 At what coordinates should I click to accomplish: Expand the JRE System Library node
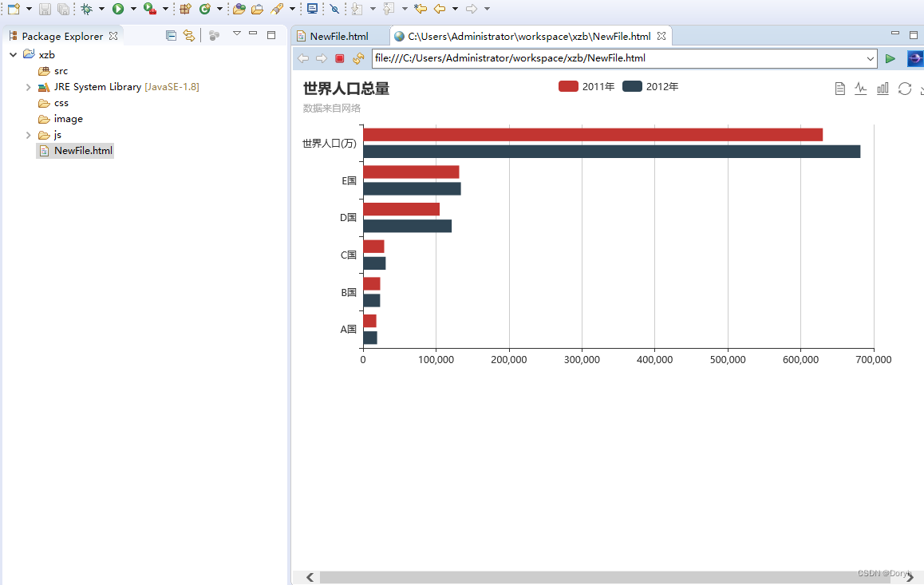tap(28, 87)
